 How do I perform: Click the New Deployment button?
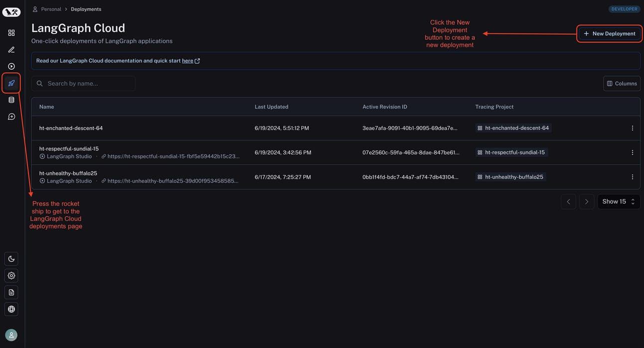click(x=610, y=33)
